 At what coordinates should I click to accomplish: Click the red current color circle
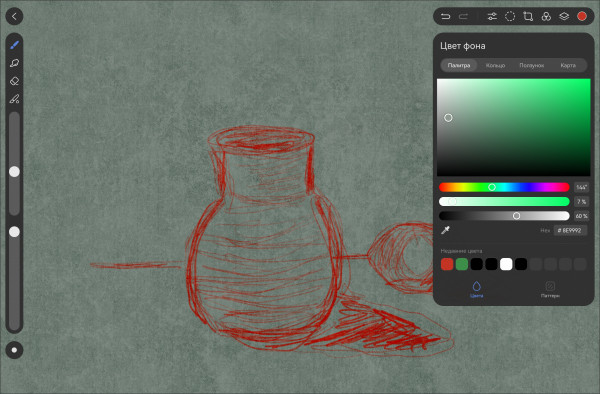[582, 16]
